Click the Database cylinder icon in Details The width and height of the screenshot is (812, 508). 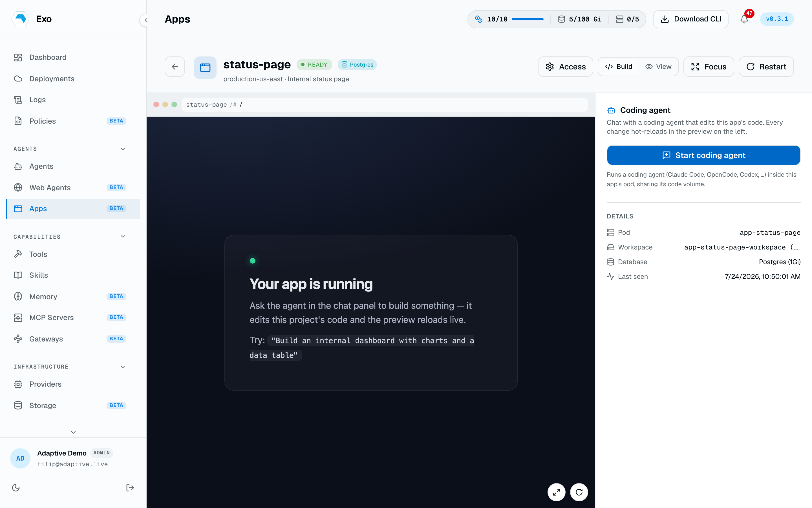(611, 262)
